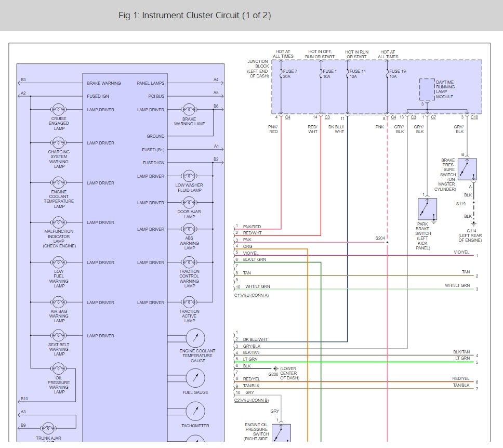The height and width of the screenshot is (448, 503).
Task: Select the Low Fuel warning lamp symbol
Action: (58, 262)
